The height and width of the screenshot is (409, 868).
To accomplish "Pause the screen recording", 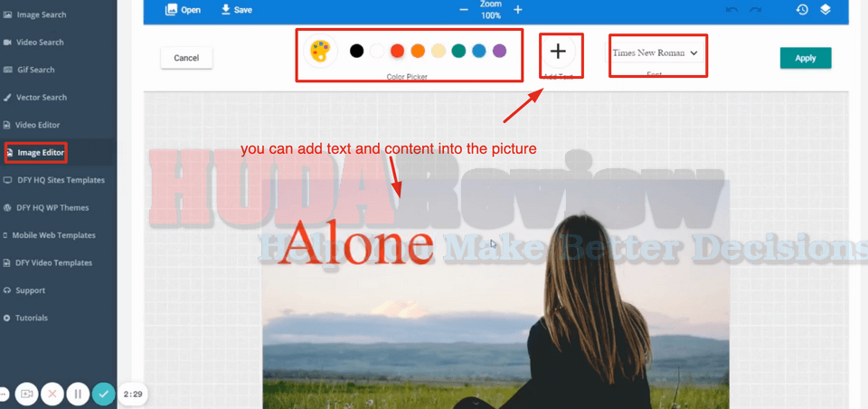I will 78,394.
